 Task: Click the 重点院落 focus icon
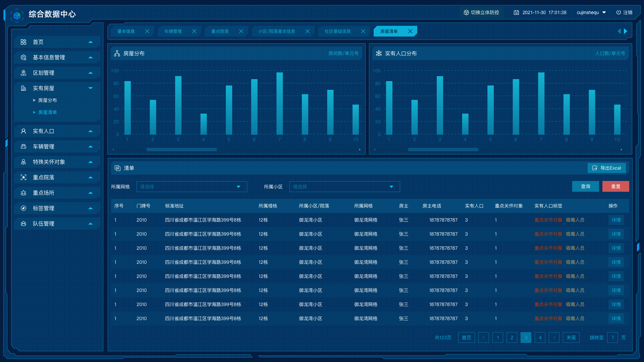(23, 177)
